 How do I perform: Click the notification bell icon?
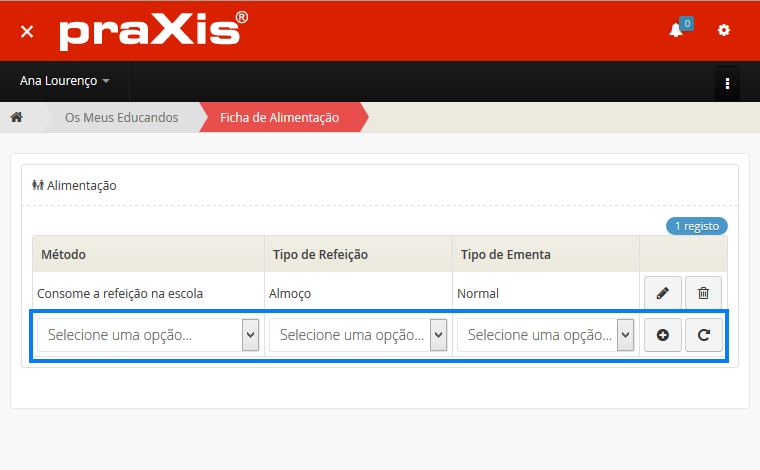(x=676, y=31)
